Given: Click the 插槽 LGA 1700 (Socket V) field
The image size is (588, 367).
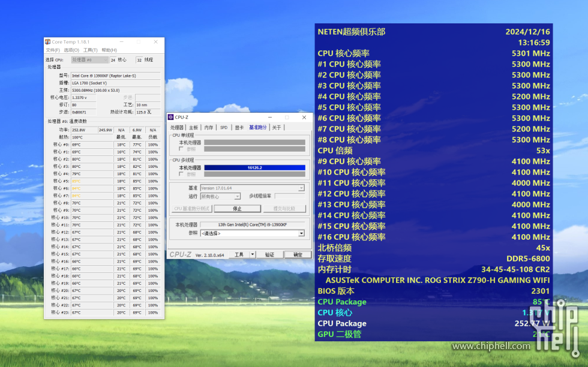Looking at the screenshot, I should click(116, 83).
